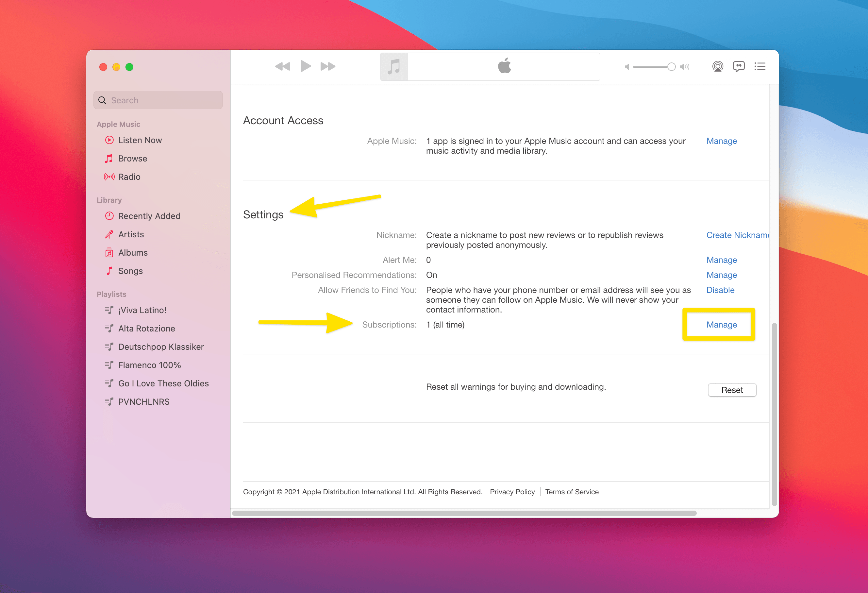
Task: Open the Terms of Service link
Action: point(572,492)
